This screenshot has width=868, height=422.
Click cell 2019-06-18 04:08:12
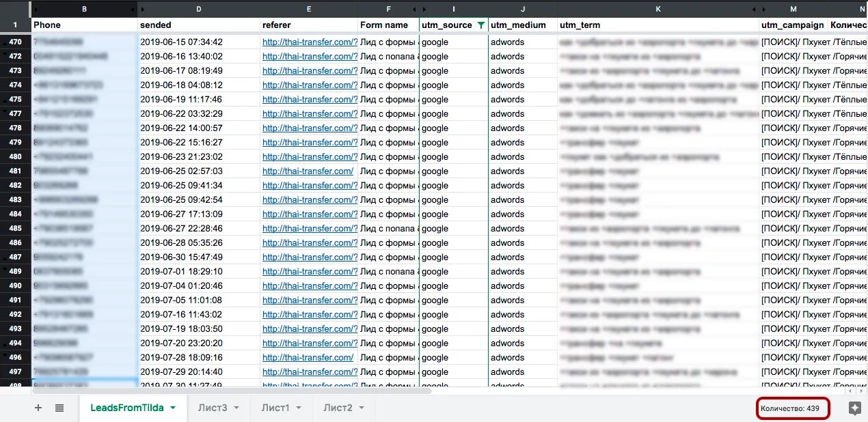coord(199,85)
